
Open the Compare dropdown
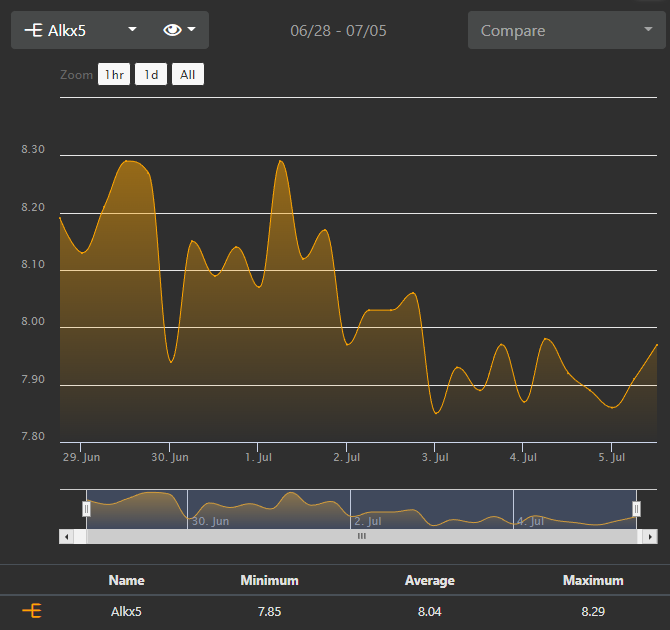pos(567,30)
